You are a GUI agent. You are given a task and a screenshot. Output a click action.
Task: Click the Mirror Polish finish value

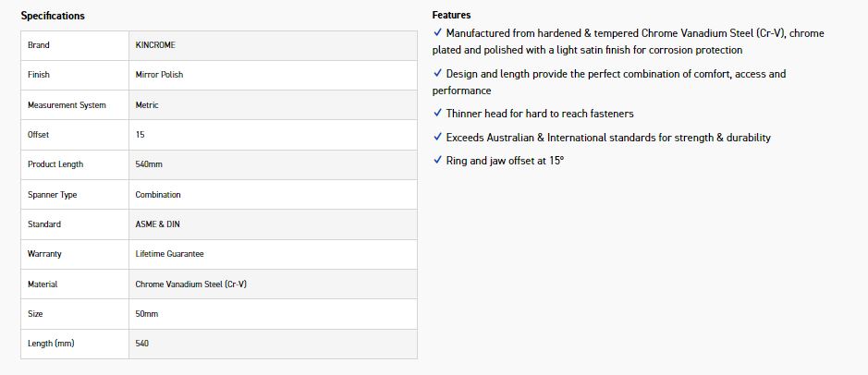coord(159,75)
